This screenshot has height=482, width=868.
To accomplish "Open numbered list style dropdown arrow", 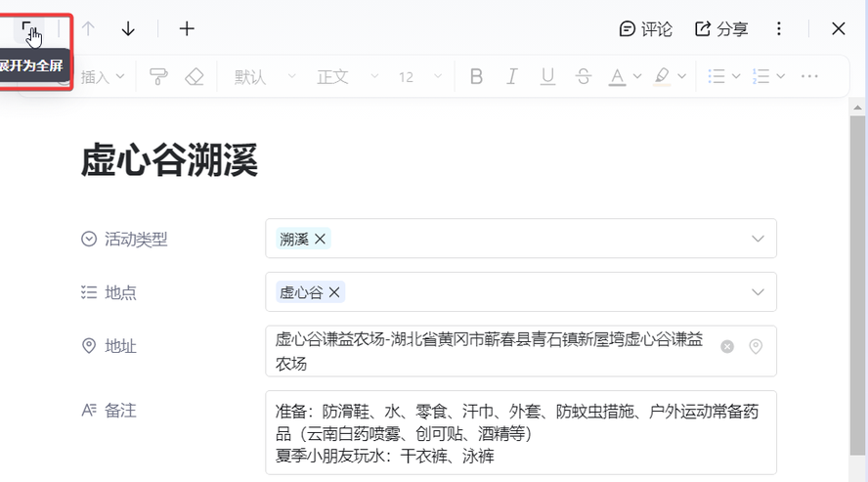I will (781, 76).
